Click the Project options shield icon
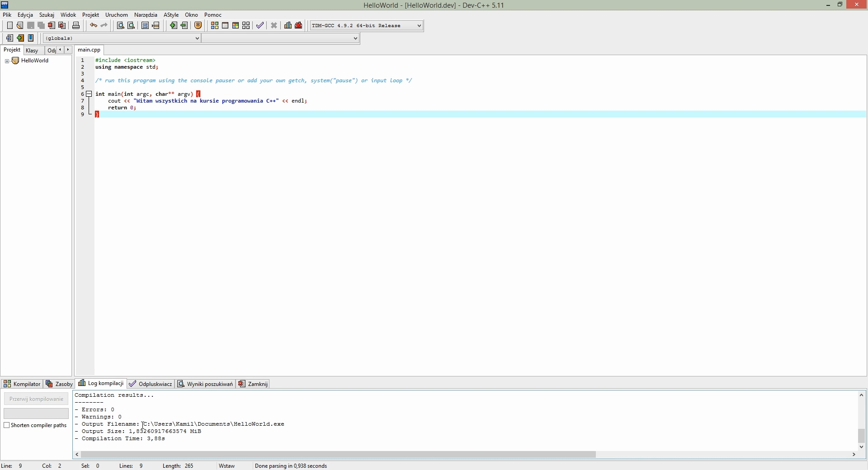 tap(198, 26)
